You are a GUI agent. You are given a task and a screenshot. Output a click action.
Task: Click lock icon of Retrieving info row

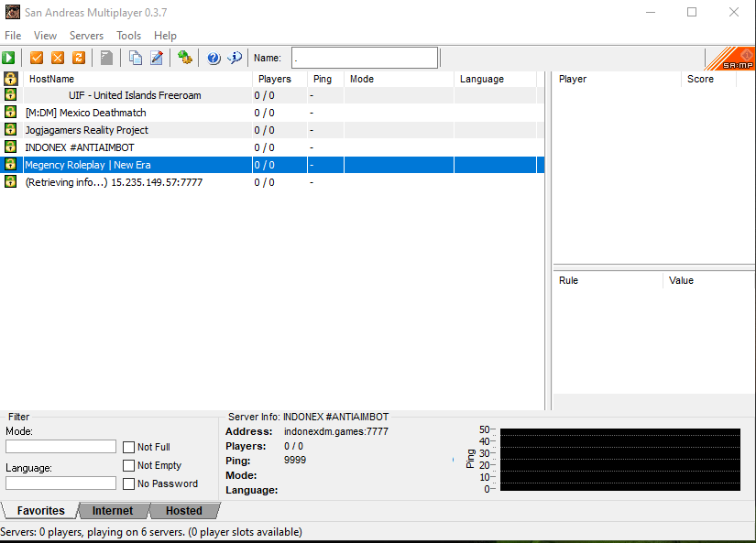(11, 181)
